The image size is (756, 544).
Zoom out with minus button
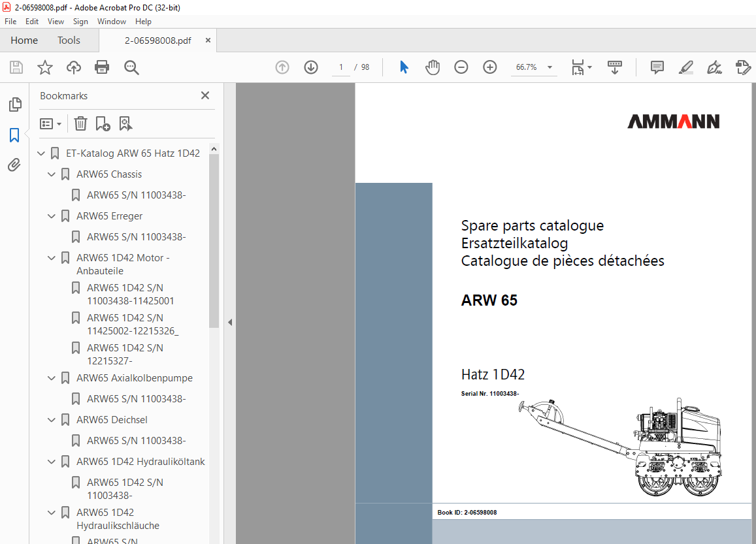pyautogui.click(x=461, y=67)
